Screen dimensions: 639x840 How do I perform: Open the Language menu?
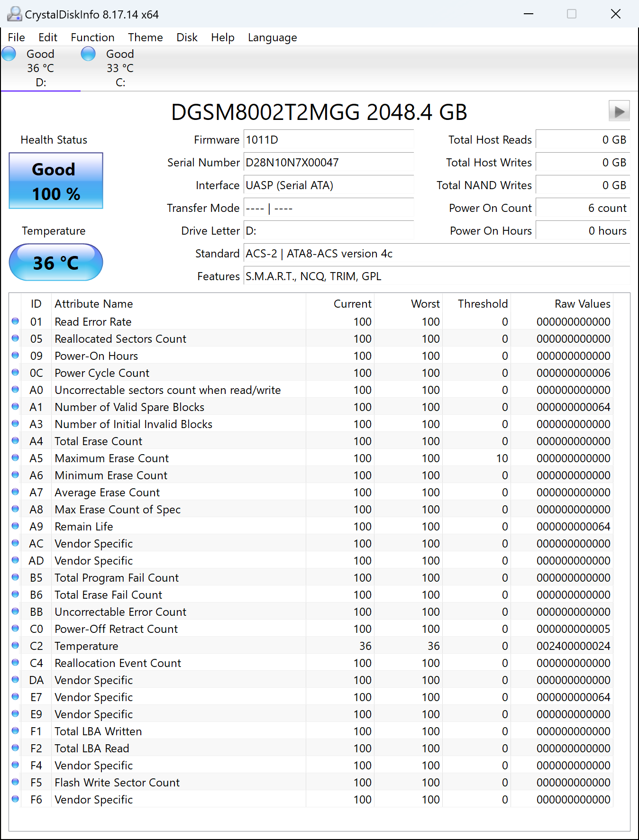[x=273, y=37]
